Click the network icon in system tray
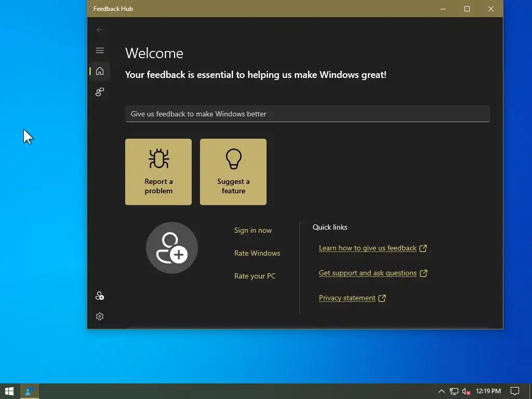 [x=454, y=392]
